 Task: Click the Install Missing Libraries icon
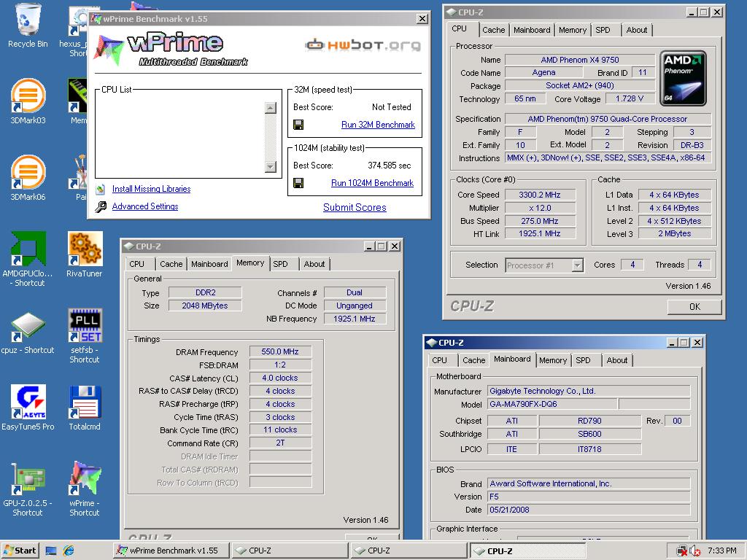tap(101, 189)
